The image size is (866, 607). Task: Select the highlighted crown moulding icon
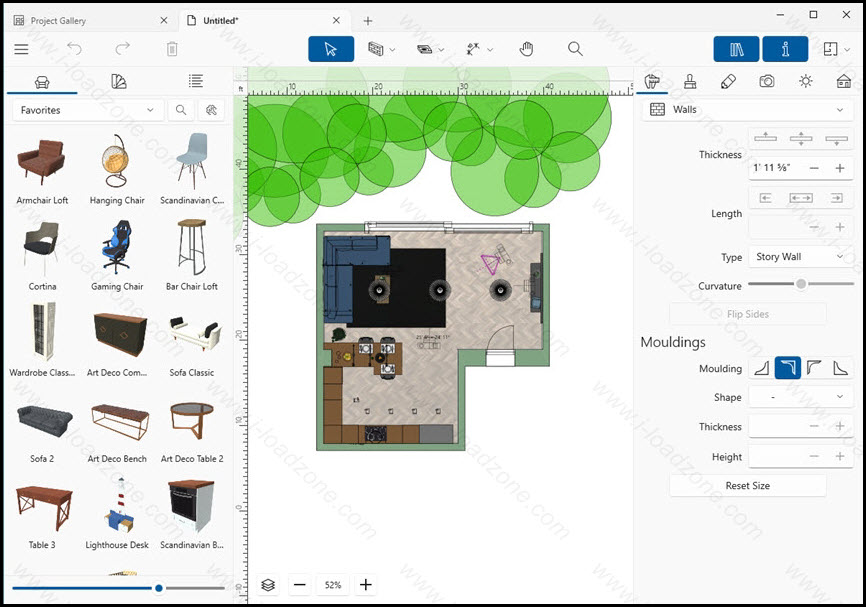pyautogui.click(x=788, y=368)
